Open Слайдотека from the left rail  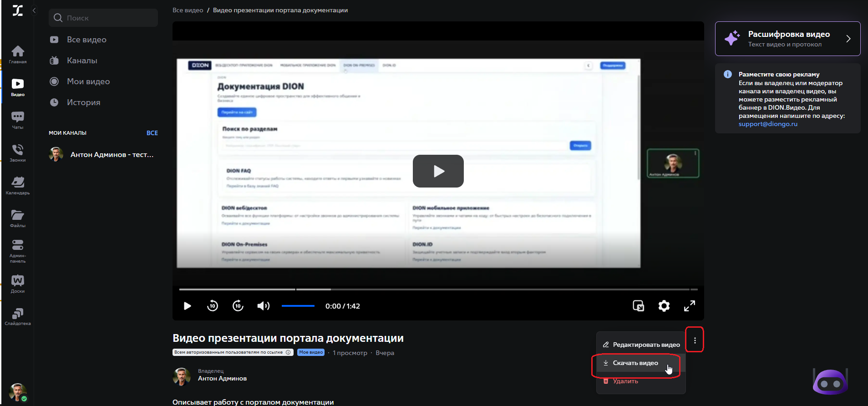(18, 317)
